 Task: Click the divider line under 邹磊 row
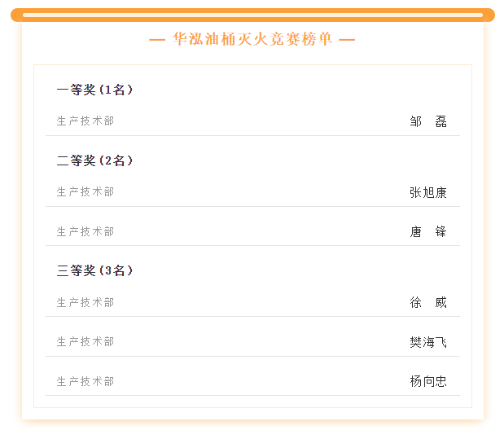(252, 136)
